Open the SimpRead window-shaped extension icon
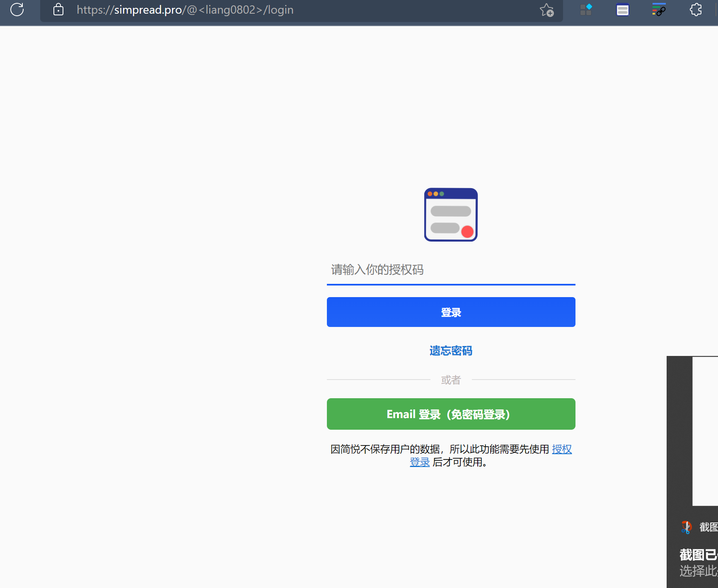 tap(623, 10)
